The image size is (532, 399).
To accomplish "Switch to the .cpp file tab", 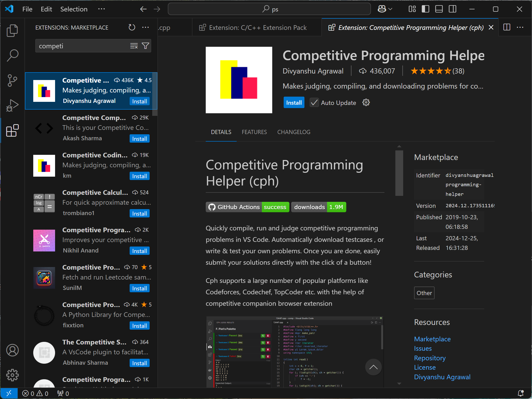I will pyautogui.click(x=175, y=27).
